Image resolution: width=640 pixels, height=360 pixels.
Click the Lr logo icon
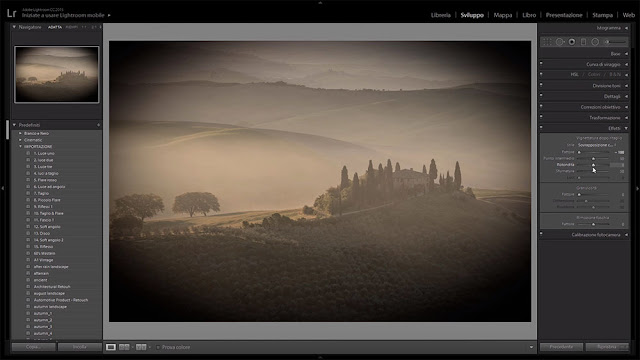(x=11, y=13)
